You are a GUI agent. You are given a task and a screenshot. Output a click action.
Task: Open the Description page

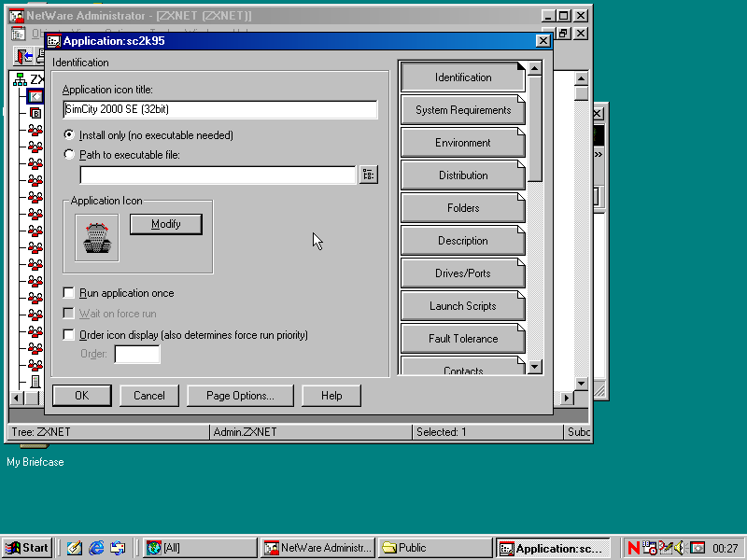point(462,241)
